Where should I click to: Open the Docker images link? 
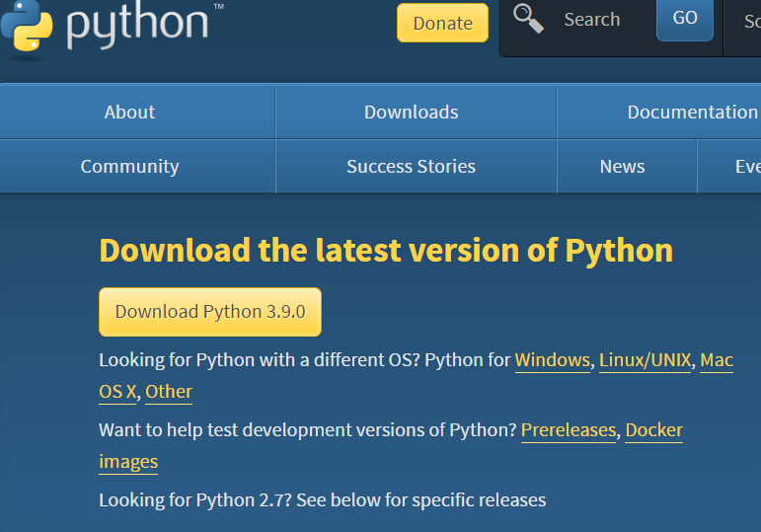[653, 430]
